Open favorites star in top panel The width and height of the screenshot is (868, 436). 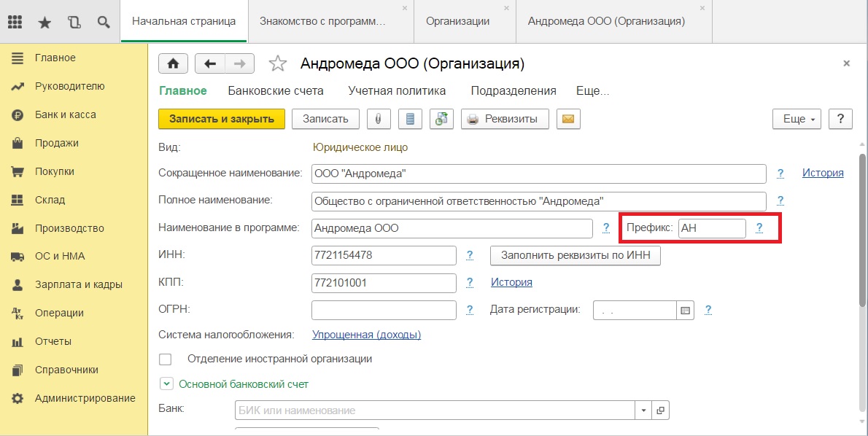tap(44, 22)
